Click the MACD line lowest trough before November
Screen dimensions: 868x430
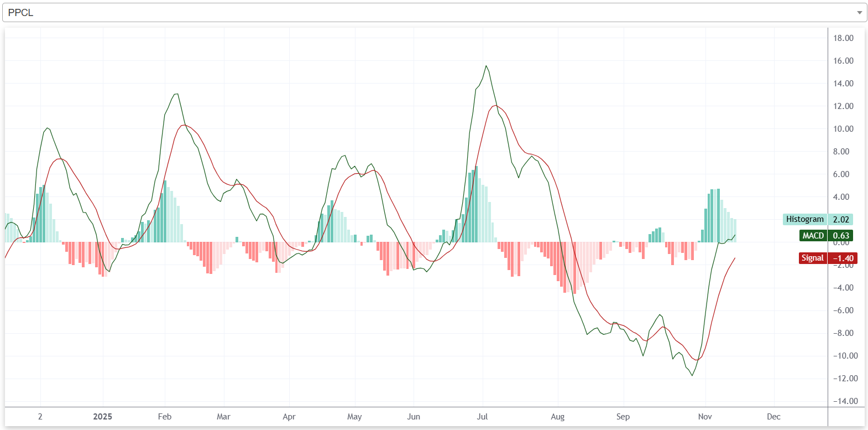692,376
